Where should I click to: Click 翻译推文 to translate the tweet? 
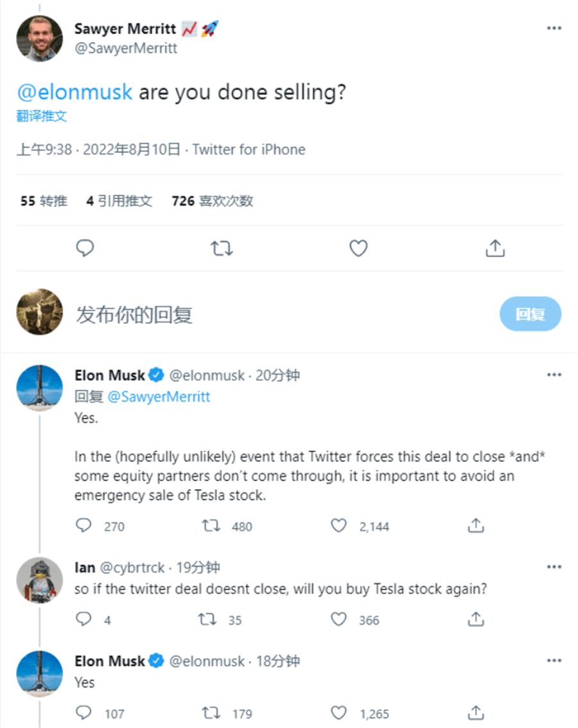tap(42, 116)
